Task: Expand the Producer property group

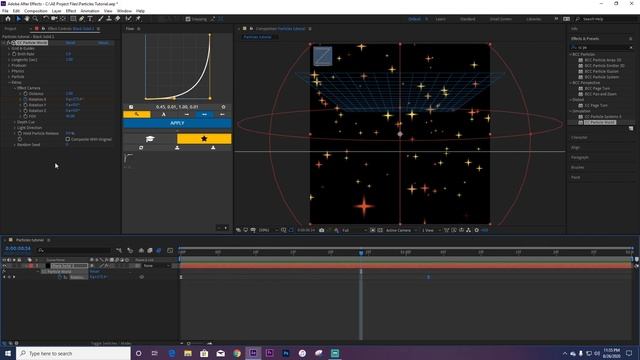Action: 9,65
